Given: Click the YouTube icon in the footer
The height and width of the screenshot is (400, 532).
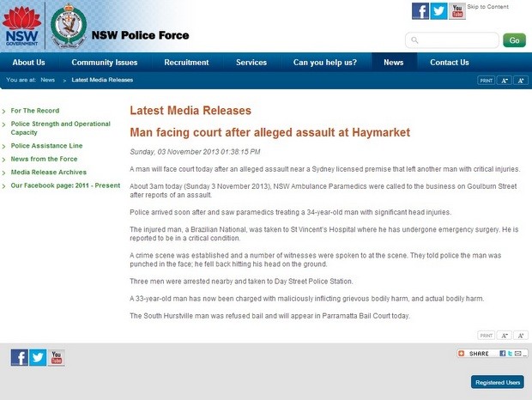Looking at the screenshot, I should click(x=57, y=358).
